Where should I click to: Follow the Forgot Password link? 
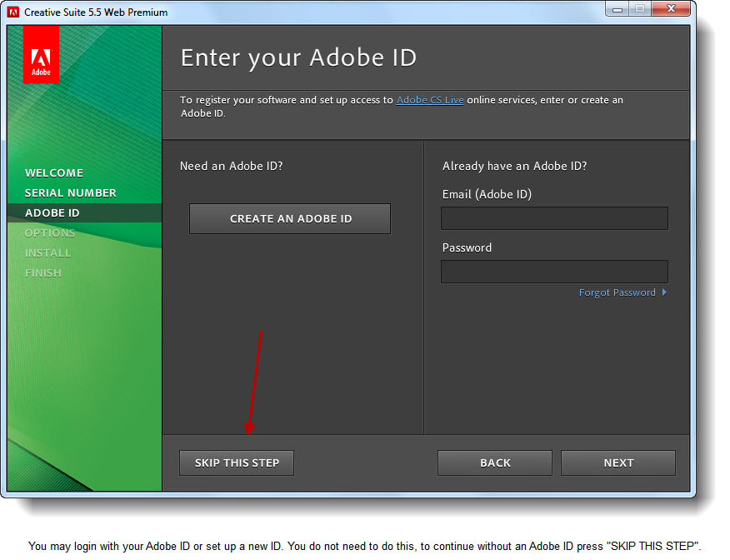pos(617,292)
